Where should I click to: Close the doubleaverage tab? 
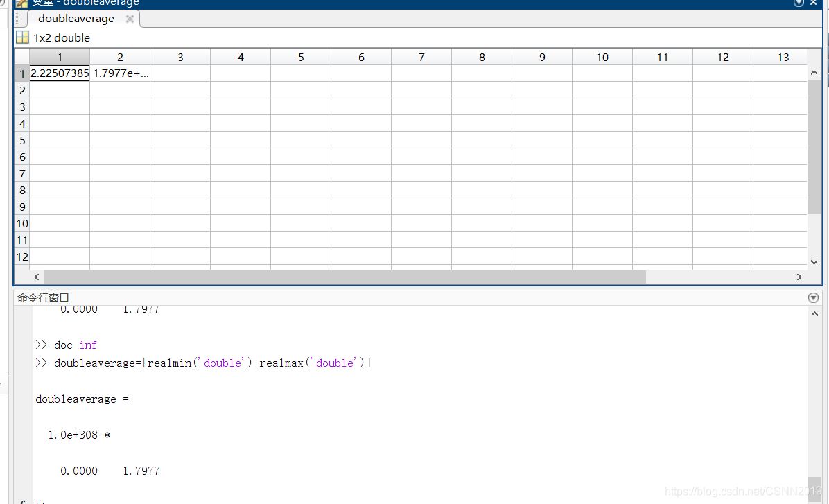pyautogui.click(x=130, y=19)
